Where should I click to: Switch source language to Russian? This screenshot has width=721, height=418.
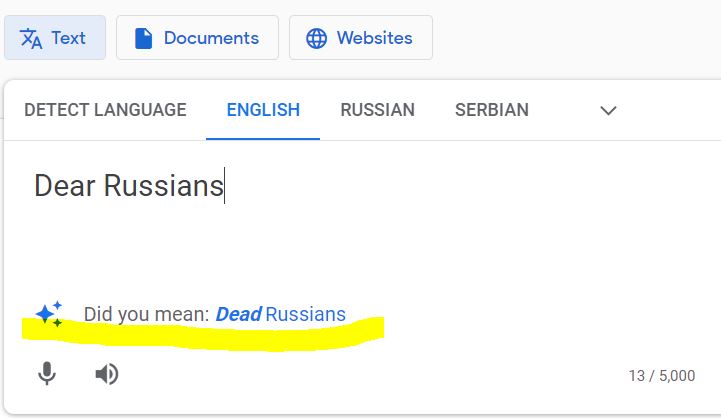378,110
